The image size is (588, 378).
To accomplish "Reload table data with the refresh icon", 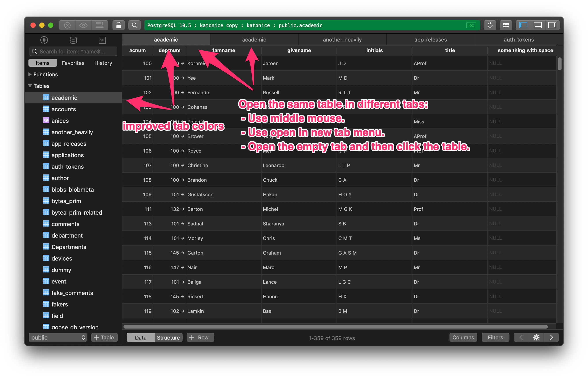I will [x=490, y=25].
